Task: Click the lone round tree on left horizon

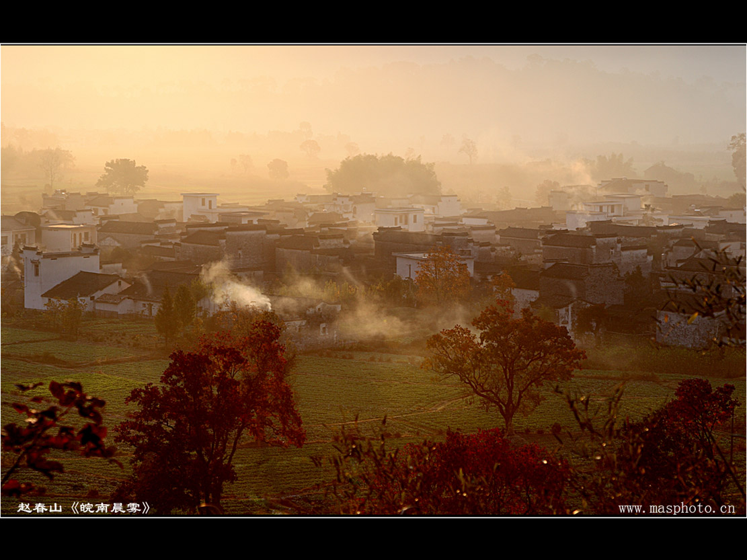Action: coord(122,176)
